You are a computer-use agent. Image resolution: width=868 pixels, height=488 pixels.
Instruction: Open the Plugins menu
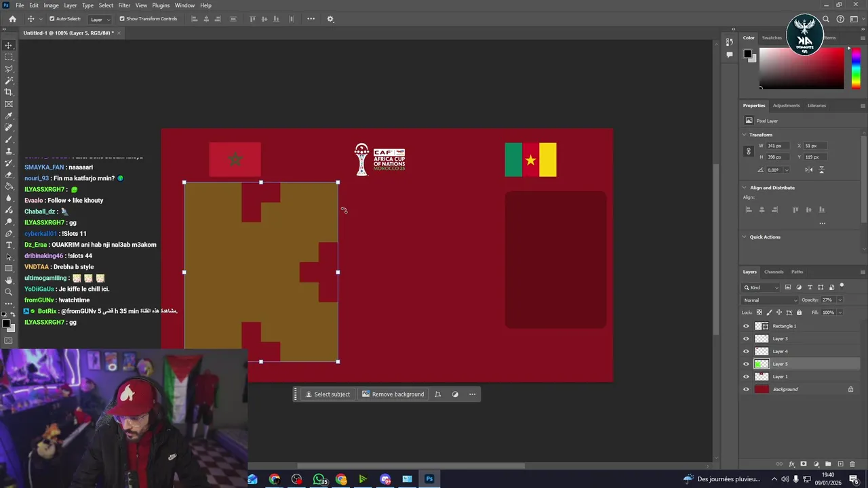point(161,5)
